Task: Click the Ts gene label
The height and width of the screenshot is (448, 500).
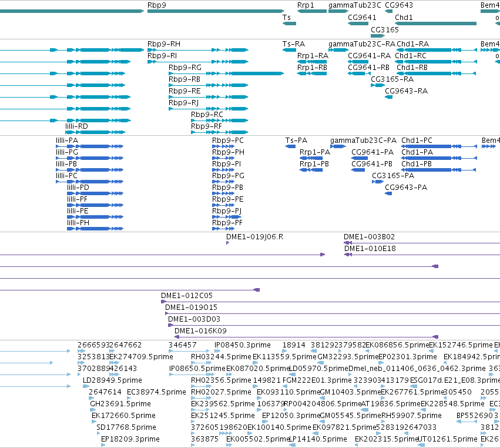Action: point(286,17)
